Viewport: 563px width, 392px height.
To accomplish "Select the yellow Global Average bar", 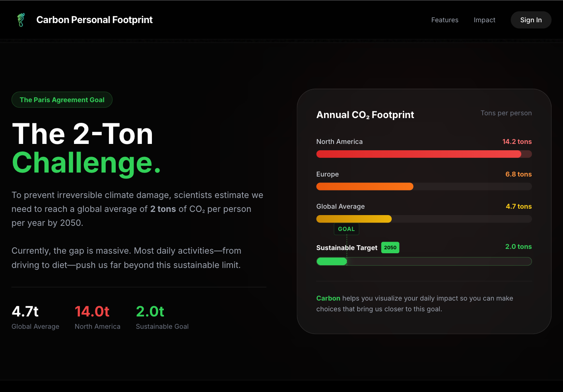I will click(x=354, y=219).
